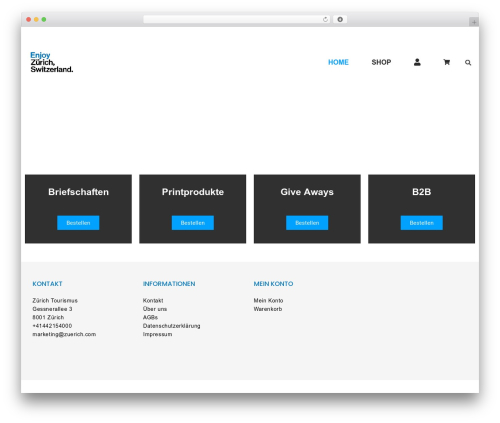This screenshot has height=423, width=500.
Task: Open the SHOP menu item
Action: pyautogui.click(x=381, y=62)
